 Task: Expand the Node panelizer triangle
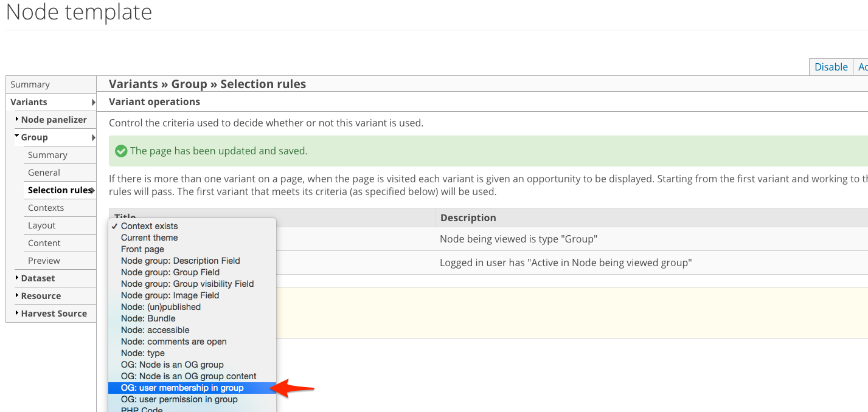pyautogui.click(x=17, y=119)
